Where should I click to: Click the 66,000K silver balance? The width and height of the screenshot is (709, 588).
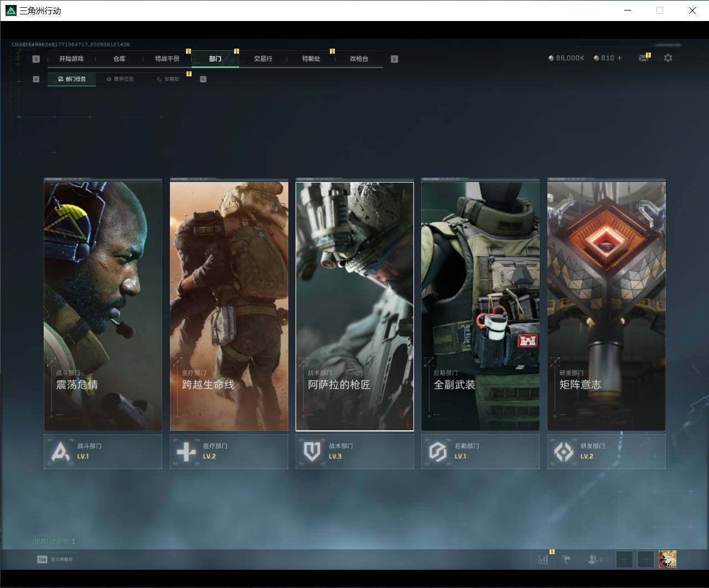(x=570, y=58)
